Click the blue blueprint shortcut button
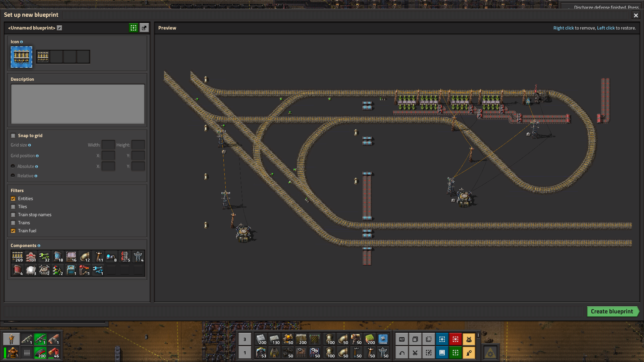The height and width of the screenshot is (362, 644). click(x=442, y=339)
